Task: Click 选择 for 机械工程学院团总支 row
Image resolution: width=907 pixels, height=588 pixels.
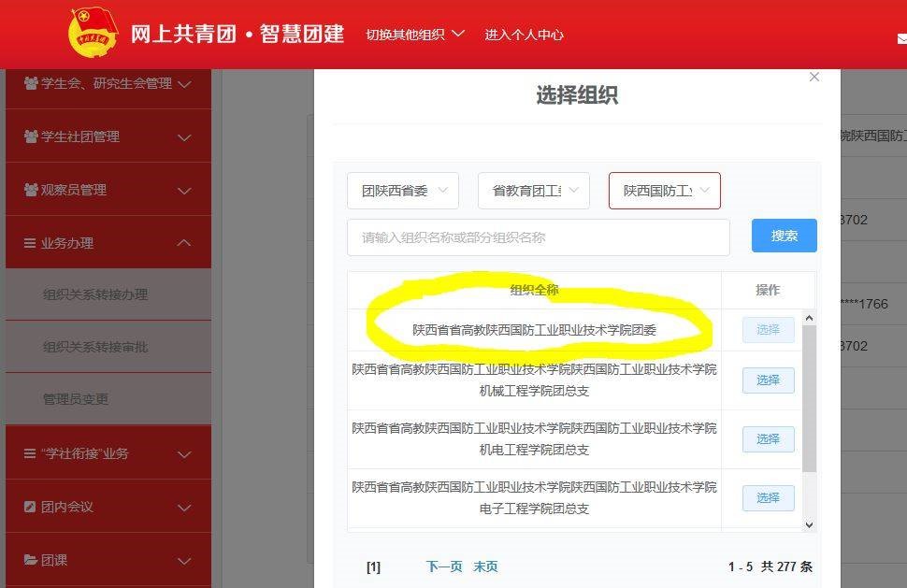Action: tap(768, 380)
